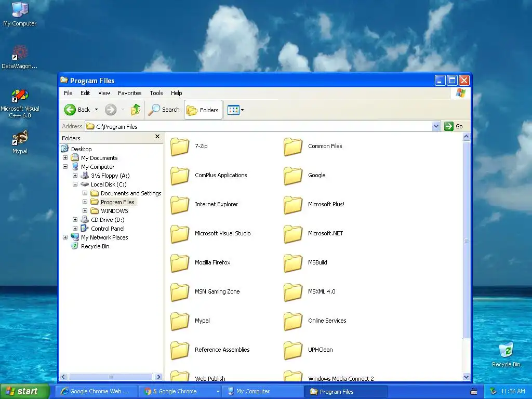The image size is (532, 399).
Task: Expand the WINDOWS folder tree node
Action: (85, 211)
